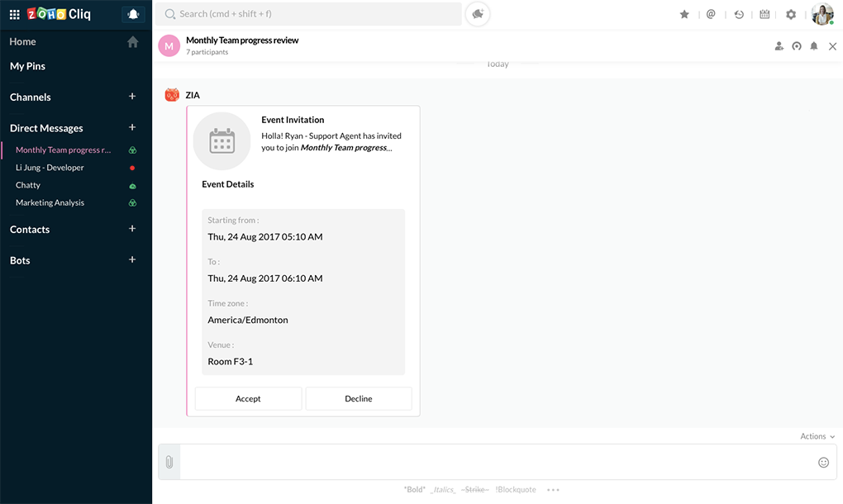
Task: Show more formatting options ellipsis
Action: pyautogui.click(x=553, y=490)
